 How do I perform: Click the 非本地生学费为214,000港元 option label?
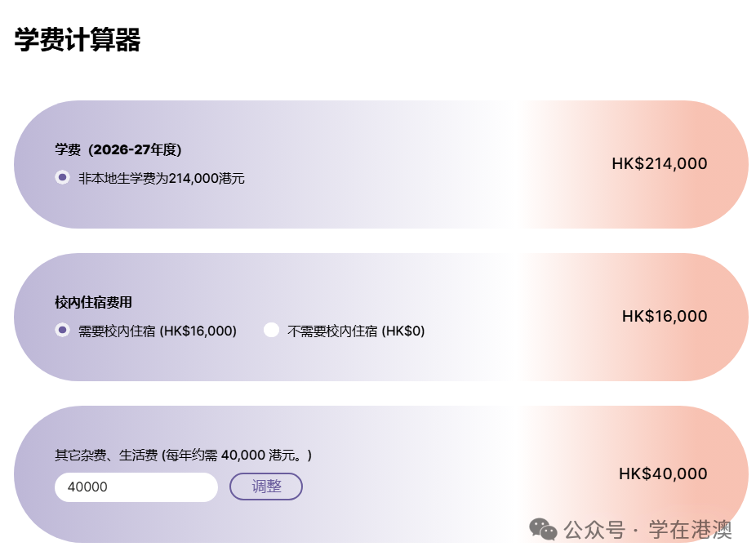click(x=162, y=178)
